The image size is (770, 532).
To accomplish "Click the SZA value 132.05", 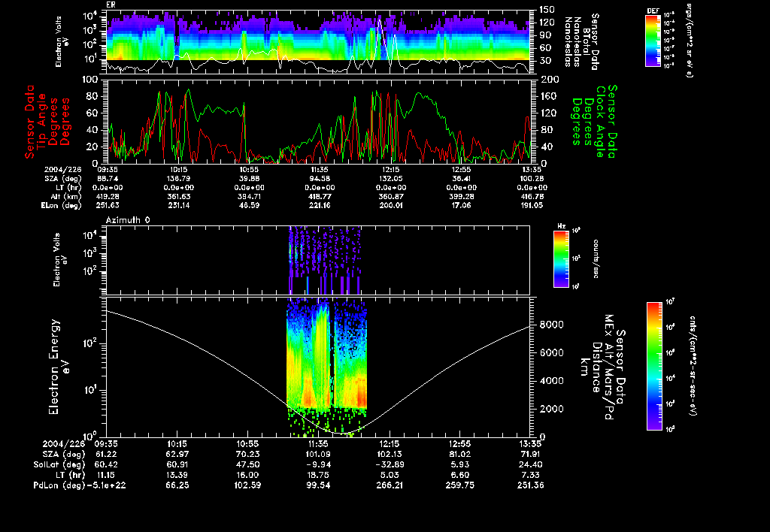I will tap(391, 179).
